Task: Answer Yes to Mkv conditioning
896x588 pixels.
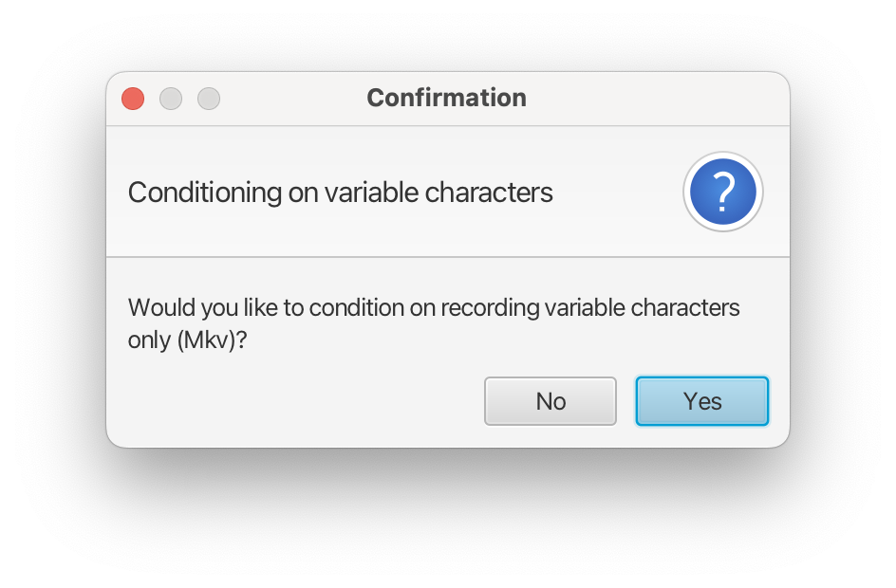Action: pos(702,401)
